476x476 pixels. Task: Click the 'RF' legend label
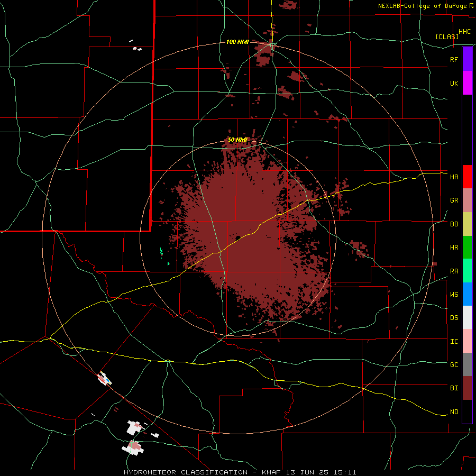(x=454, y=59)
